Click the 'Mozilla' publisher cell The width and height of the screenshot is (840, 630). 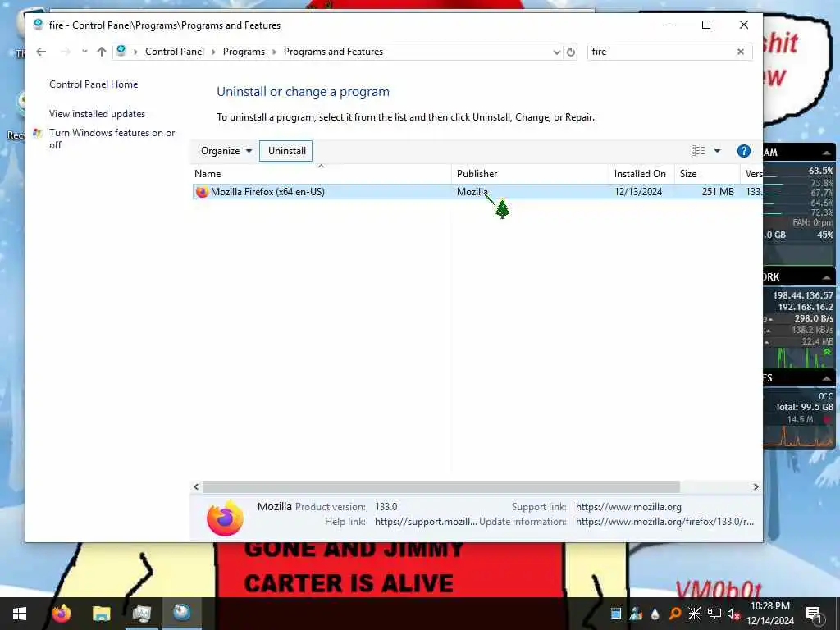[472, 192]
